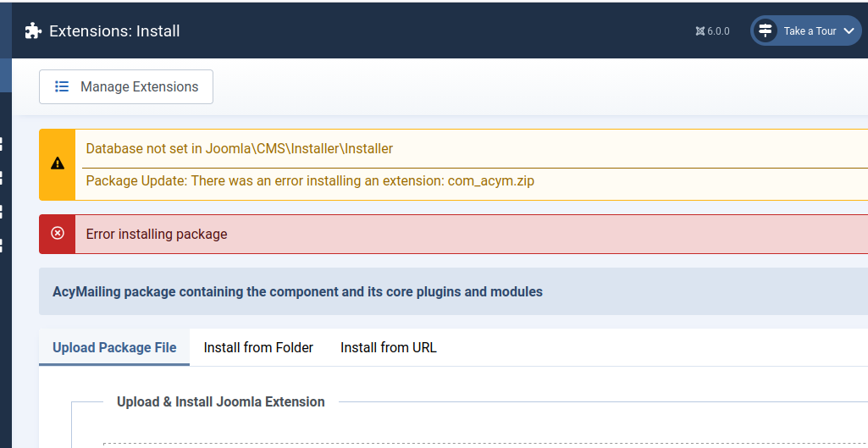The image size is (868, 448).
Task: Click the com_acym.zip package update warning
Action: (310, 180)
